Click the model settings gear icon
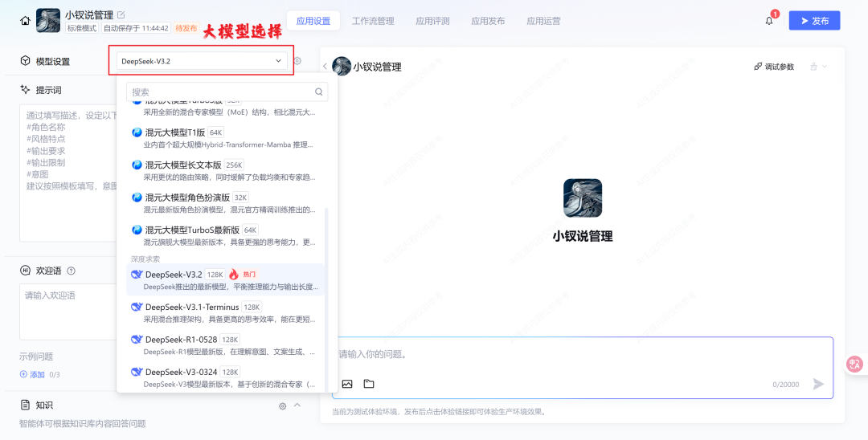This screenshot has height=440, width=868. pos(297,61)
